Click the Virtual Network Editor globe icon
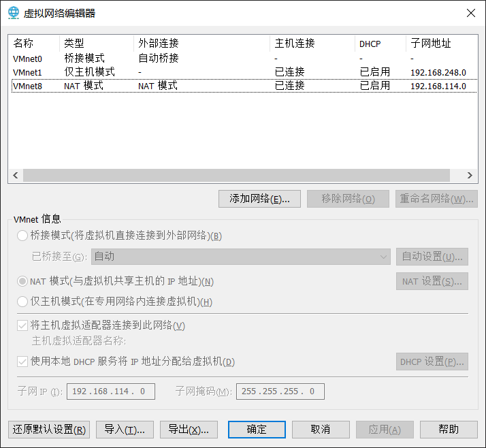Image resolution: width=486 pixels, height=448 pixels. coord(14,13)
